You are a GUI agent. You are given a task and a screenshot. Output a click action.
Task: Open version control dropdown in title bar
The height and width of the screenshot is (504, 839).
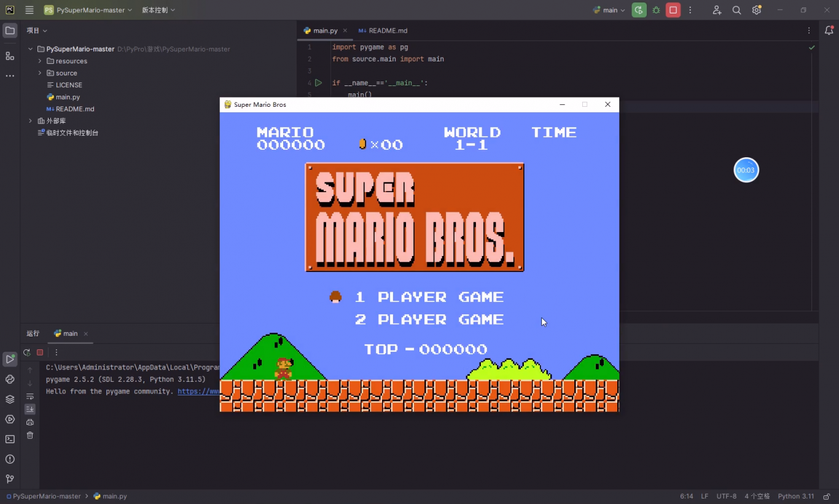[x=158, y=10]
